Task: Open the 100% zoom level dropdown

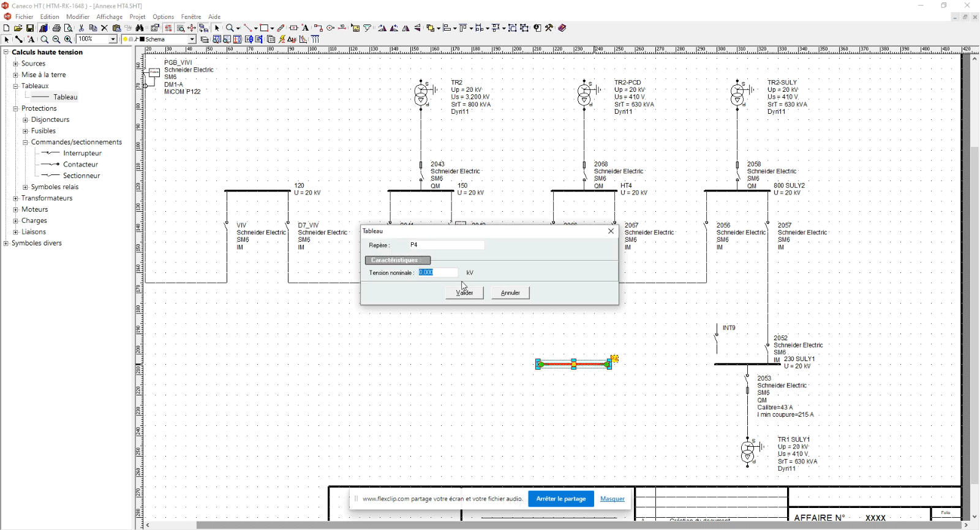Action: (x=113, y=40)
